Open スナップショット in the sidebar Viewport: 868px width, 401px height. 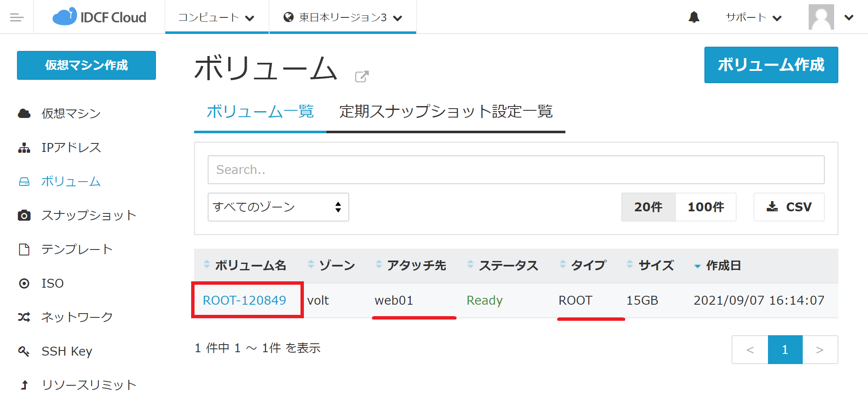pyautogui.click(x=89, y=216)
